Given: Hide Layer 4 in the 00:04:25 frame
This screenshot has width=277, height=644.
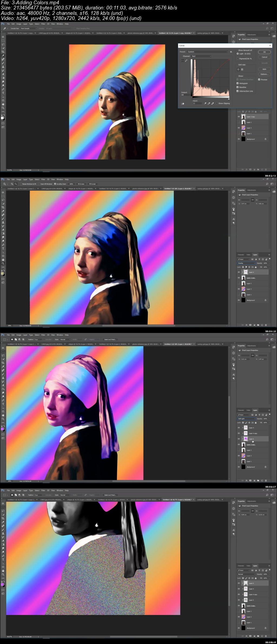Looking at the screenshot, I should [x=239, y=272].
